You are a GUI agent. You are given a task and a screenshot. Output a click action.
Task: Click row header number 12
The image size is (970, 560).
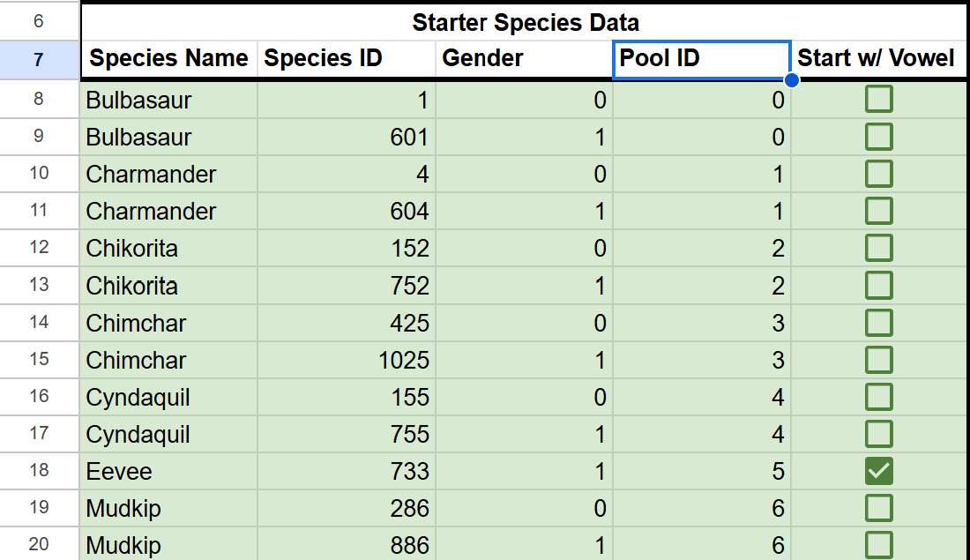pyautogui.click(x=39, y=249)
